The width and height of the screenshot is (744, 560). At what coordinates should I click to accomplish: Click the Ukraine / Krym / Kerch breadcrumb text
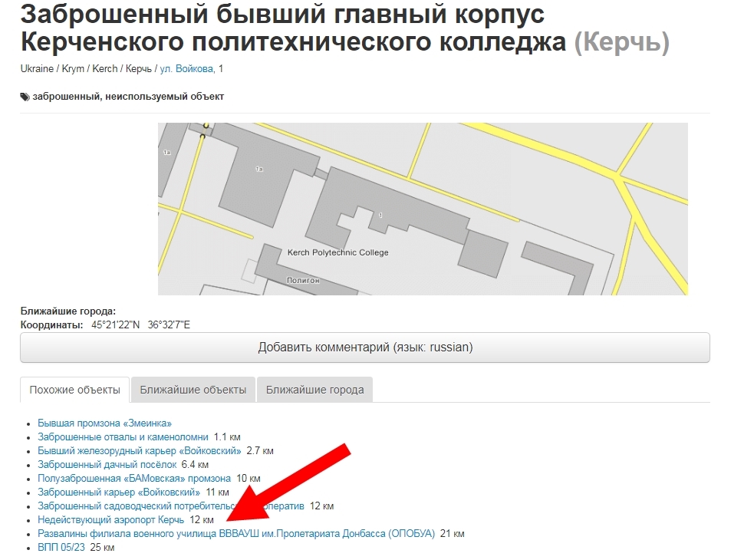click(69, 69)
